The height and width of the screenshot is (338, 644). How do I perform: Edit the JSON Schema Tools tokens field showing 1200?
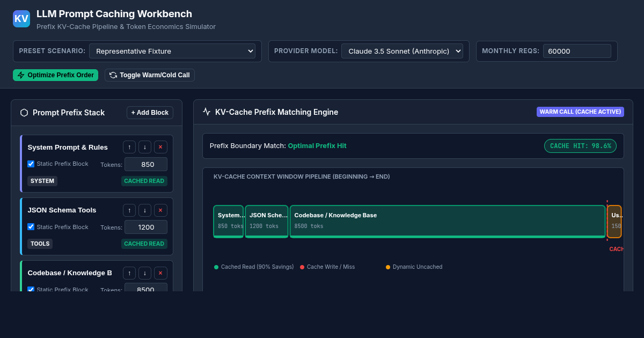tap(146, 227)
